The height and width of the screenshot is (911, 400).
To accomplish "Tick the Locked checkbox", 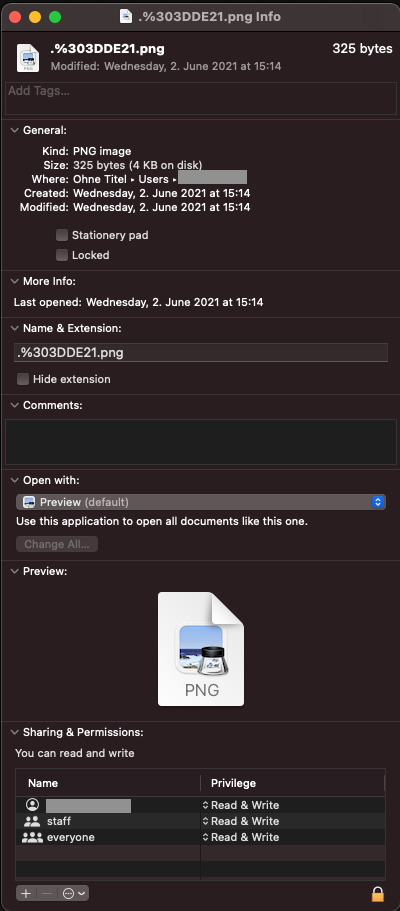I will [x=62, y=255].
